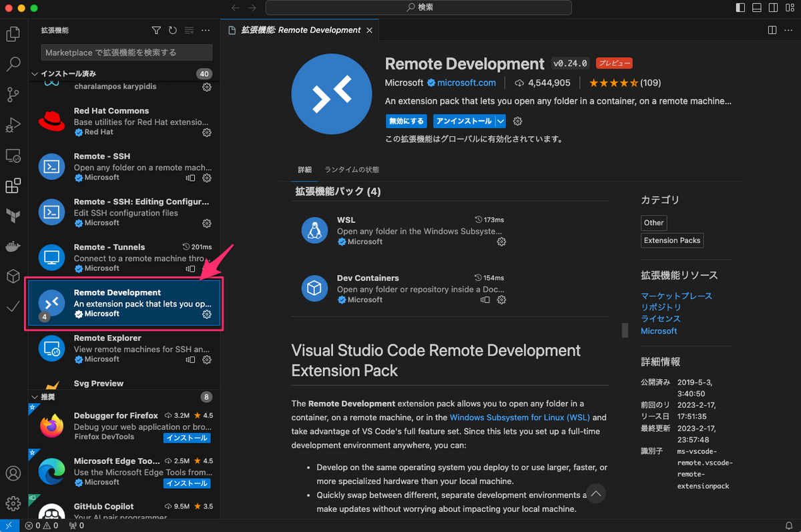801x532 pixels.
Task: Go forward using title bar arrow
Action: tap(252, 7)
